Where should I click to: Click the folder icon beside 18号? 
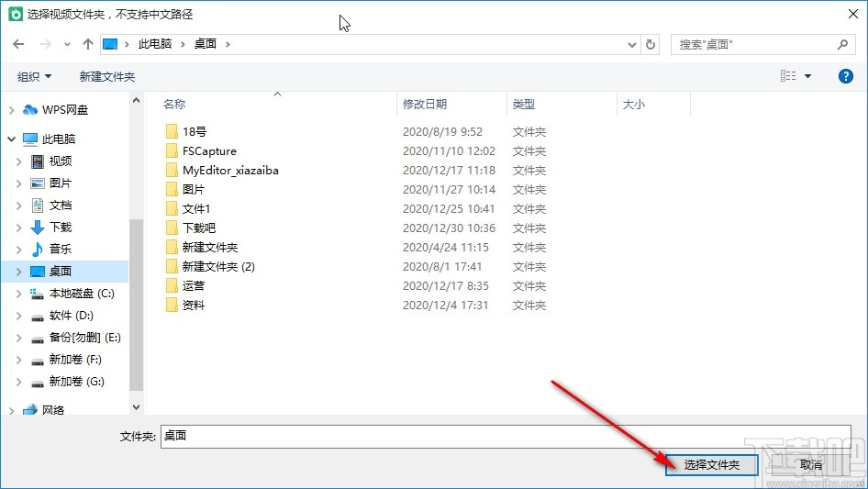(172, 131)
